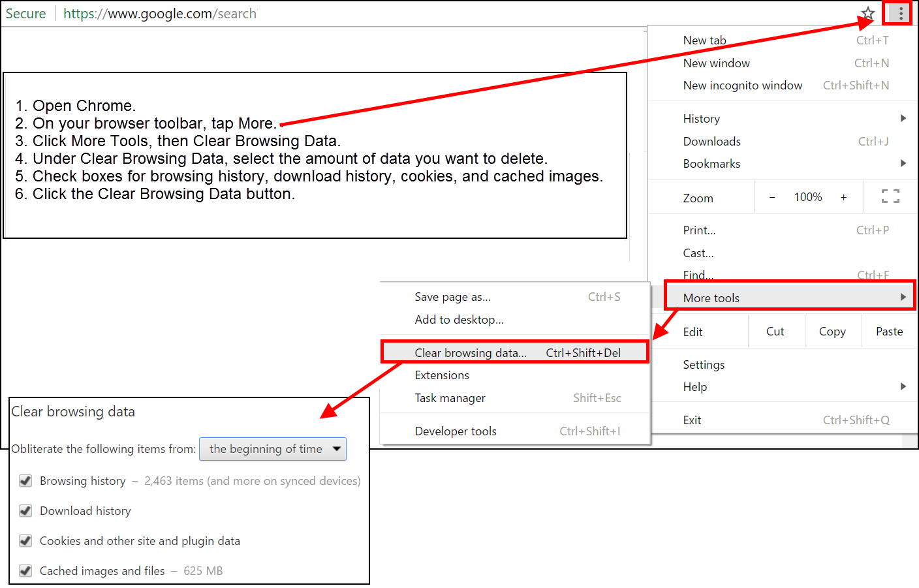Toggle the fullscreen icon beside zoom
919x588 pixels.
(890, 196)
